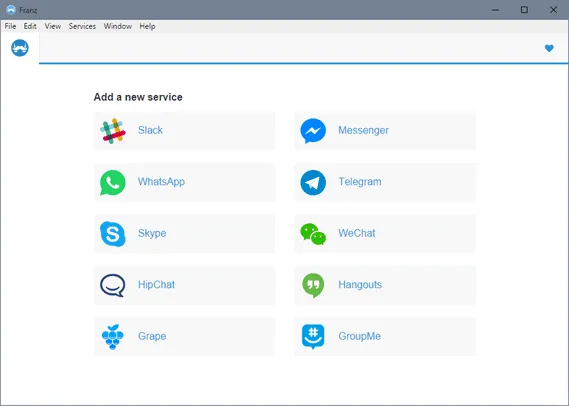The image size is (569, 406).
Task: Open the Services menu
Action: point(82,26)
